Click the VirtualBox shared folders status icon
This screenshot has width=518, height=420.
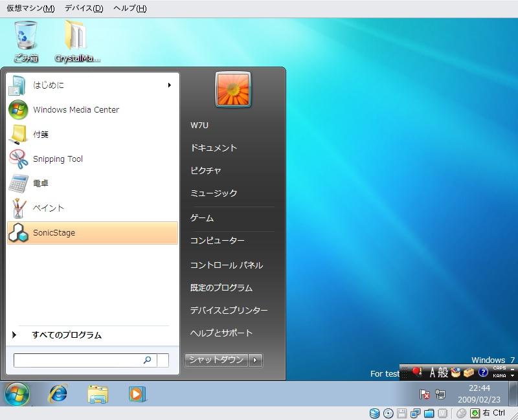click(429, 413)
